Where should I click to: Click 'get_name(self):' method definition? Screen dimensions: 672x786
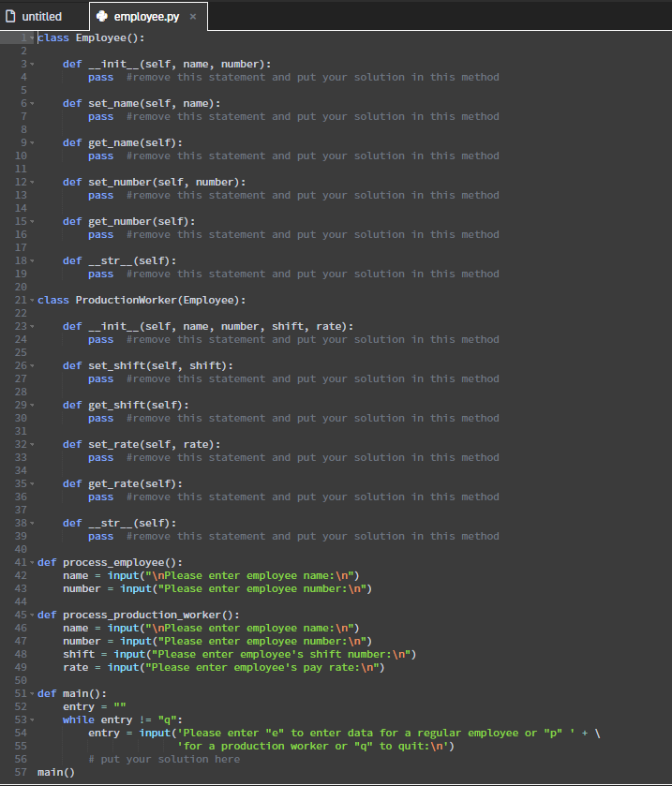pos(135,142)
